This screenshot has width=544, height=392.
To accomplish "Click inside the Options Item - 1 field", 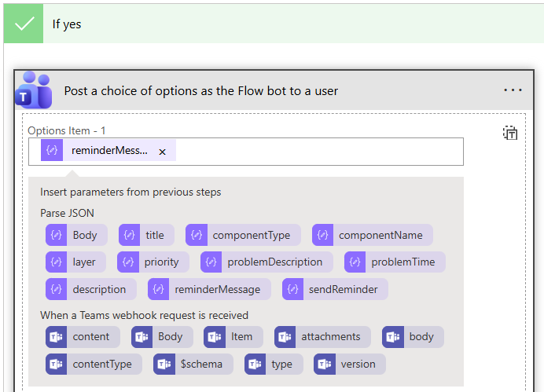I will (314, 152).
